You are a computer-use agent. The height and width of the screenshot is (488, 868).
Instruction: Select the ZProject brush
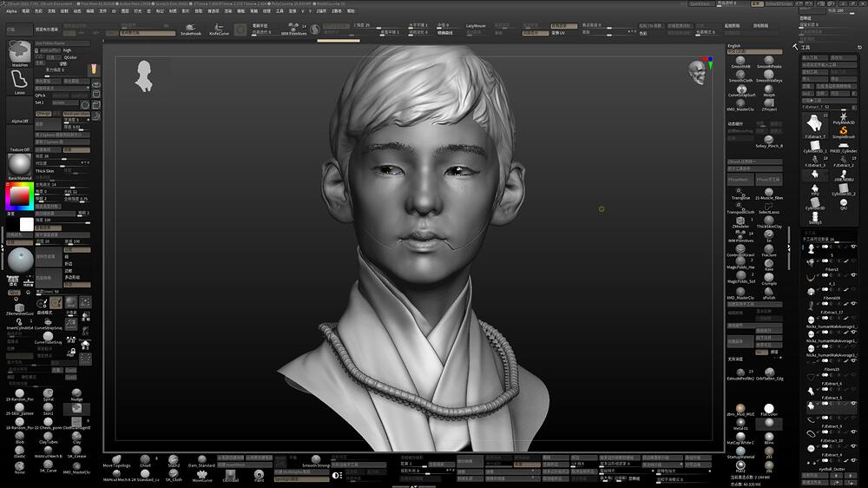(x=769, y=105)
